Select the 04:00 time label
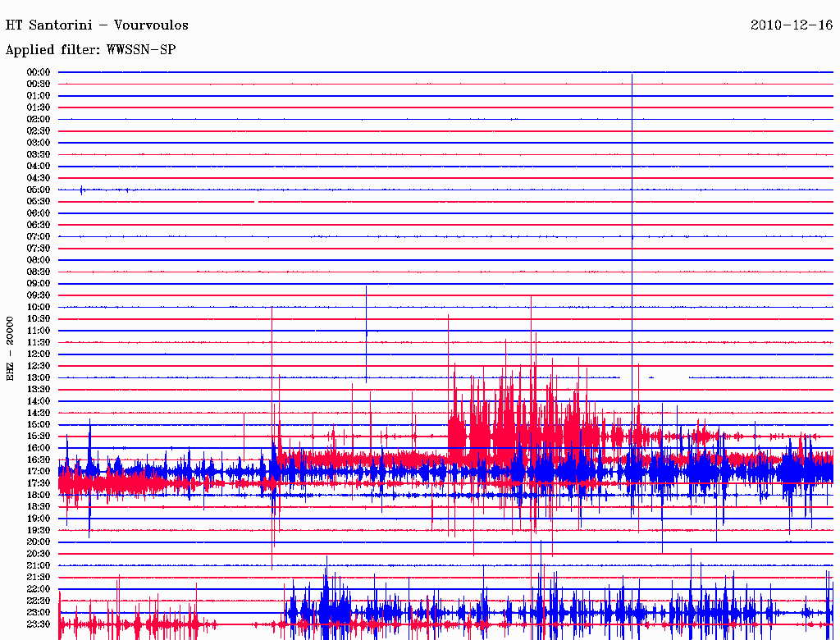The height and width of the screenshot is (640, 840). [x=39, y=167]
